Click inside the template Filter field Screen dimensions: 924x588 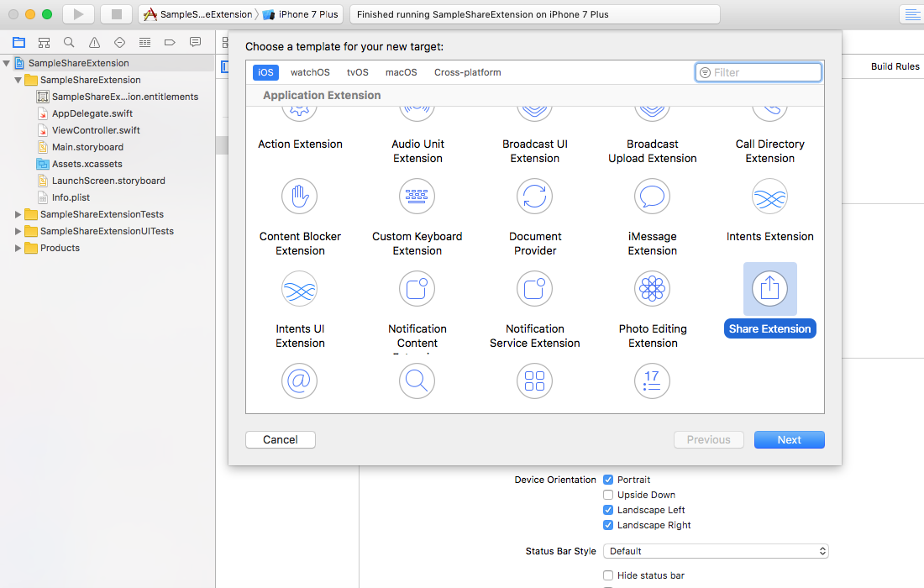point(758,72)
